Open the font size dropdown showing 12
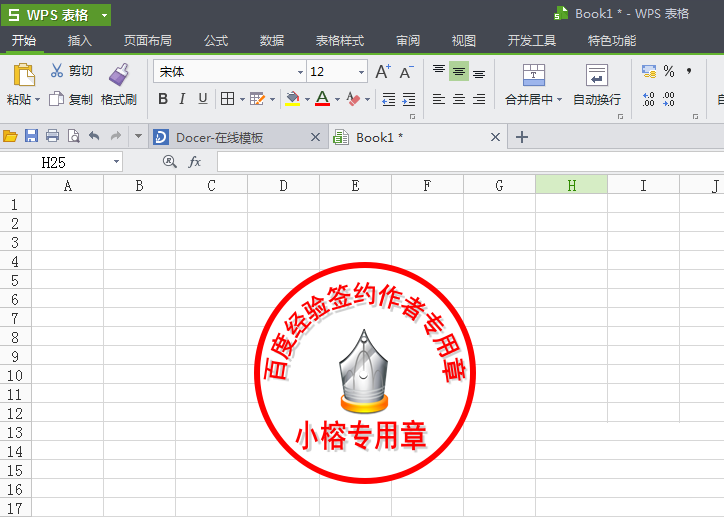Screen dimensions: 724x517 (361, 72)
